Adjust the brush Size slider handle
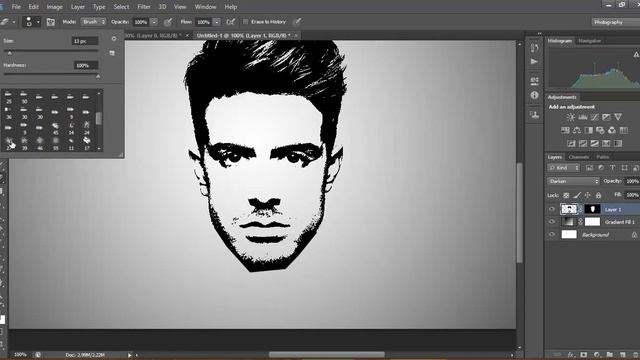The image size is (640, 360). click(10, 52)
